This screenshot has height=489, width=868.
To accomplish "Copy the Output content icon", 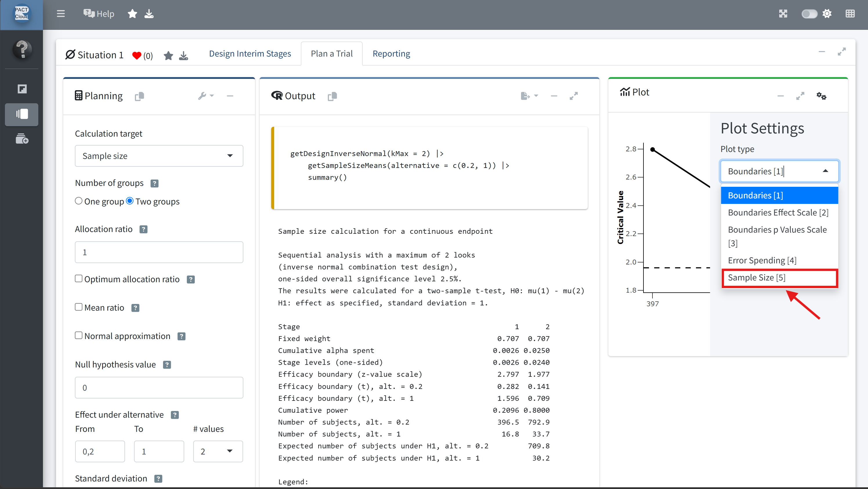I will pyautogui.click(x=332, y=96).
